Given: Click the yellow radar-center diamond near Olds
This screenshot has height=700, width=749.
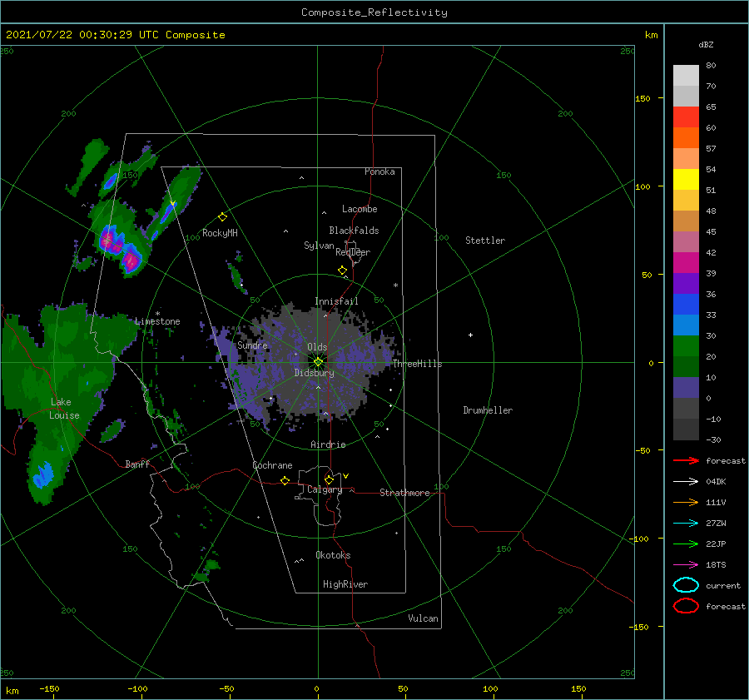Looking at the screenshot, I should pyautogui.click(x=318, y=362).
